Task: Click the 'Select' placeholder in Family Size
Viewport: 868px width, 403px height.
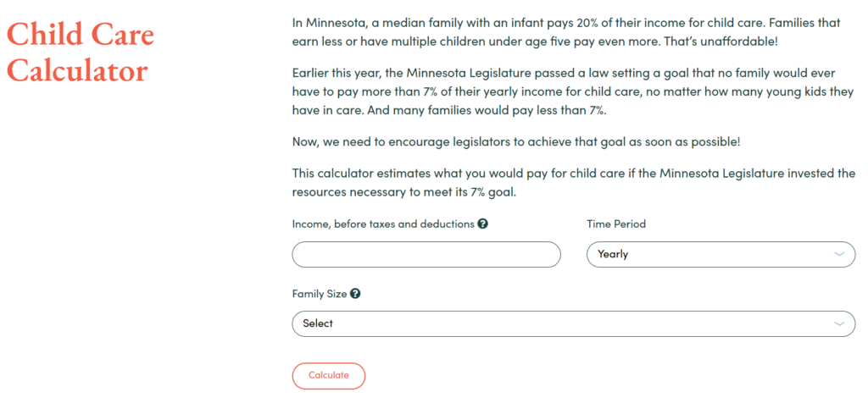Action: (x=318, y=323)
